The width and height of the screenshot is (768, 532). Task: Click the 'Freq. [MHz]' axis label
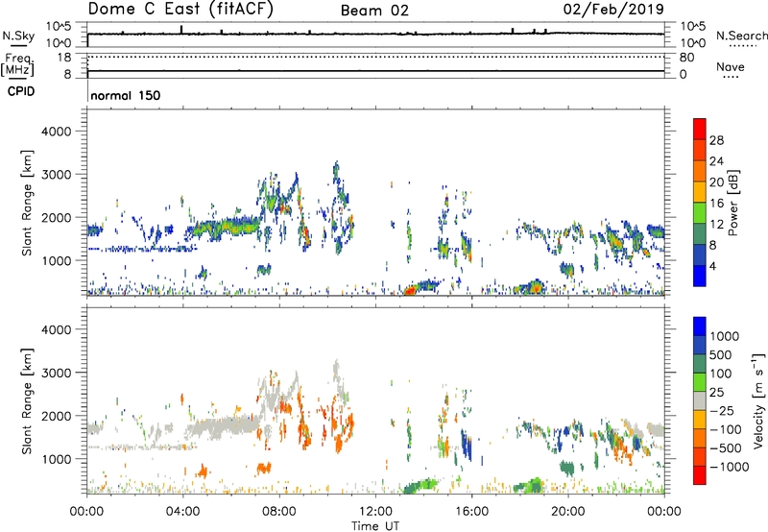click(17, 65)
